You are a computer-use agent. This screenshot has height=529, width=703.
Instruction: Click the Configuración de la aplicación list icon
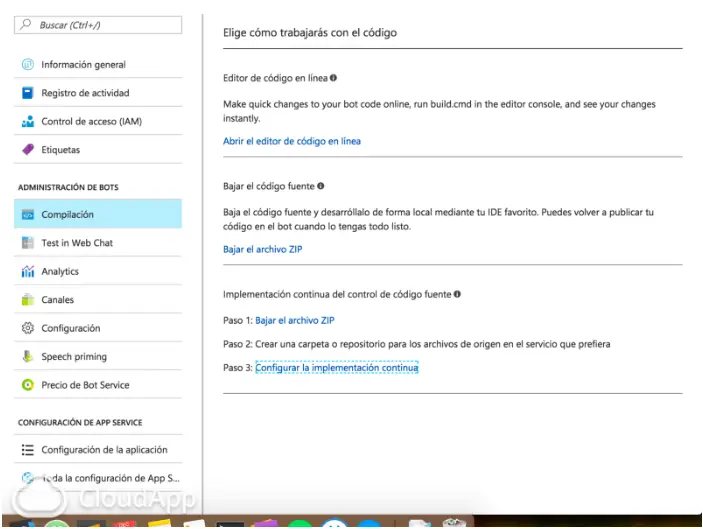coord(28,450)
